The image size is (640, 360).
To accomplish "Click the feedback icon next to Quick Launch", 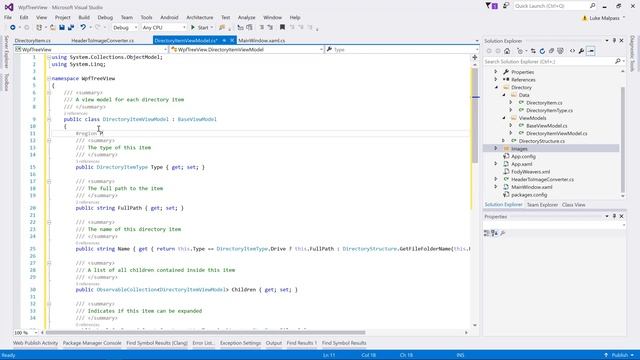I will tap(506, 6).
